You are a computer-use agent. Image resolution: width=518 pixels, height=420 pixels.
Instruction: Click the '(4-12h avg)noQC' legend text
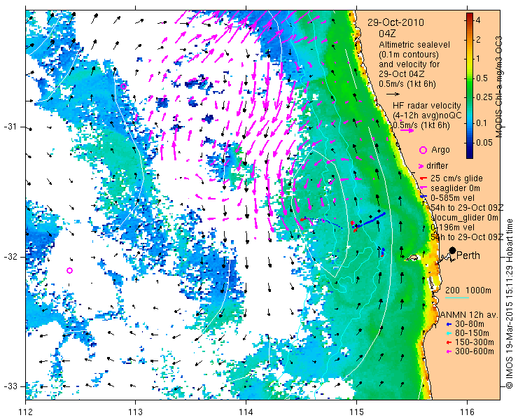pyautogui.click(x=427, y=115)
